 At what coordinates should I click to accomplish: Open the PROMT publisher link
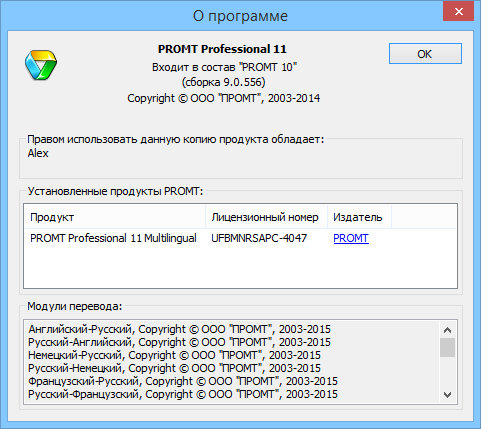coord(351,238)
